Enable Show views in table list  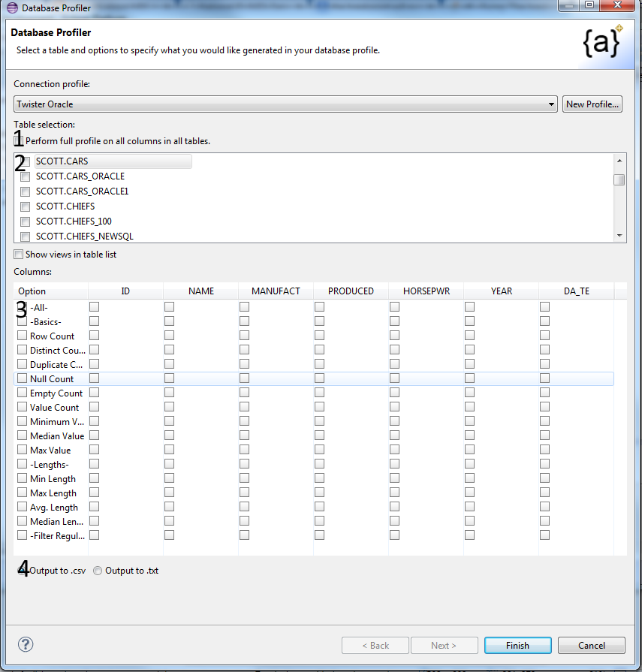(18, 254)
